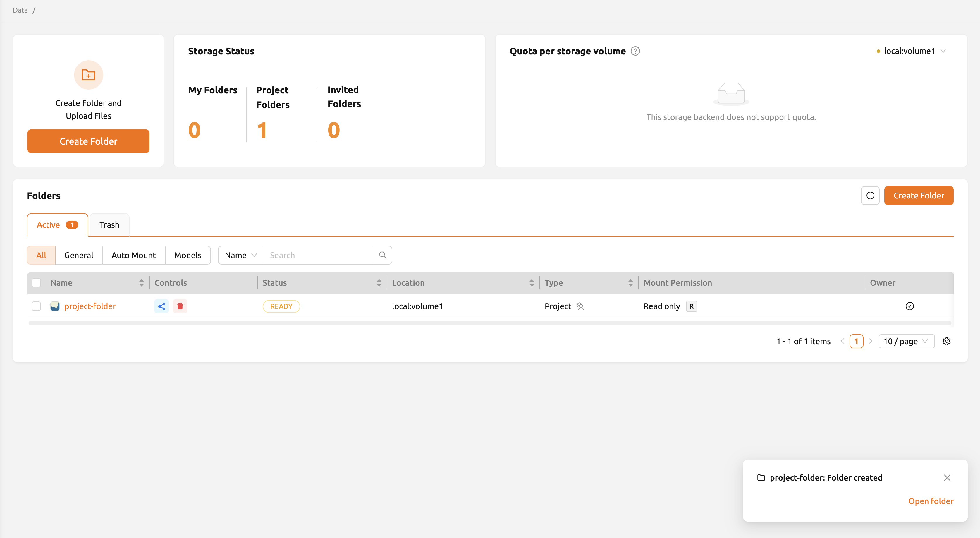Sort folders by Type column arrows
The height and width of the screenshot is (538, 980).
click(x=630, y=282)
